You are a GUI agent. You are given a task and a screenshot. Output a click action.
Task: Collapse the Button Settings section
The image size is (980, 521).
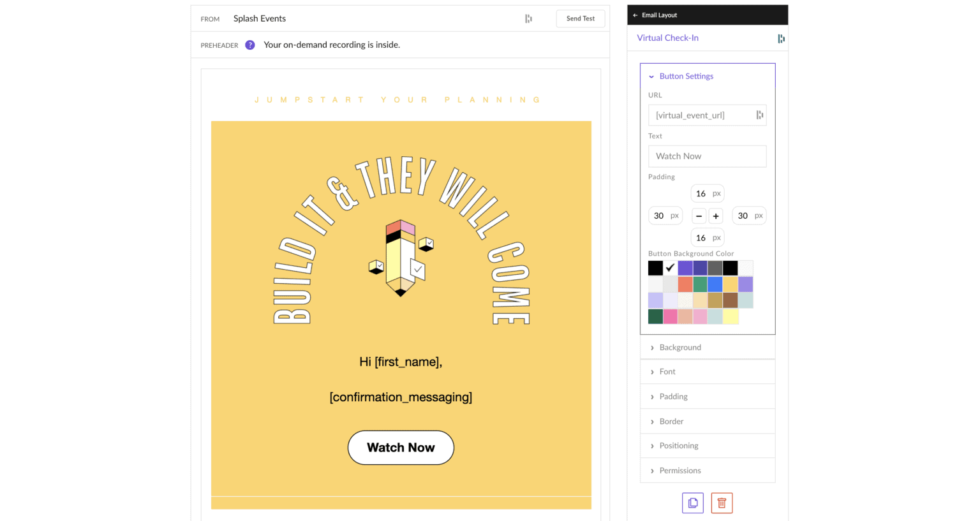point(680,77)
